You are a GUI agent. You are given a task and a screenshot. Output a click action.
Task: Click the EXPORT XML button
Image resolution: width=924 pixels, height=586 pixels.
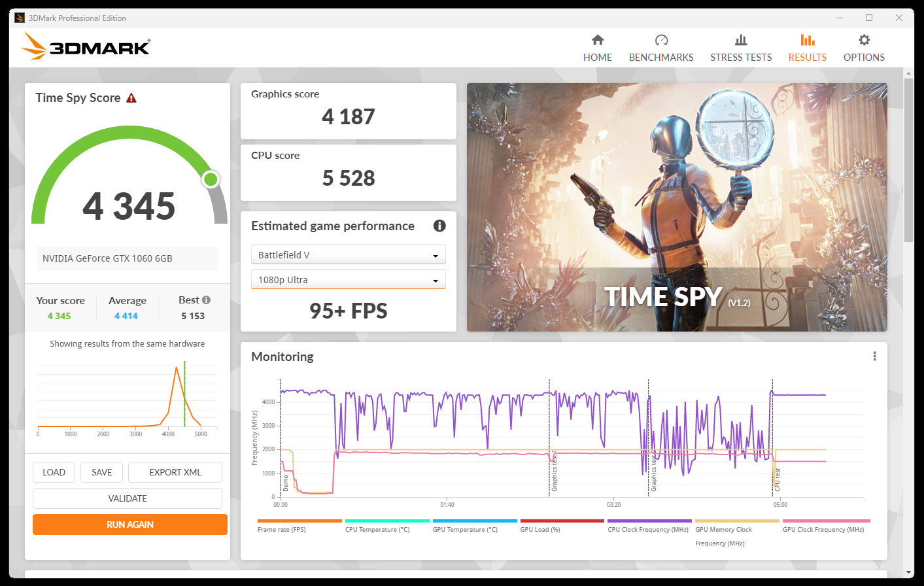pos(175,472)
